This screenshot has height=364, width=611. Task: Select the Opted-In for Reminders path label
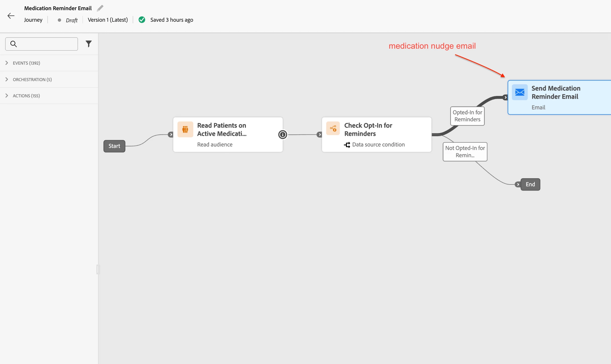point(467,116)
